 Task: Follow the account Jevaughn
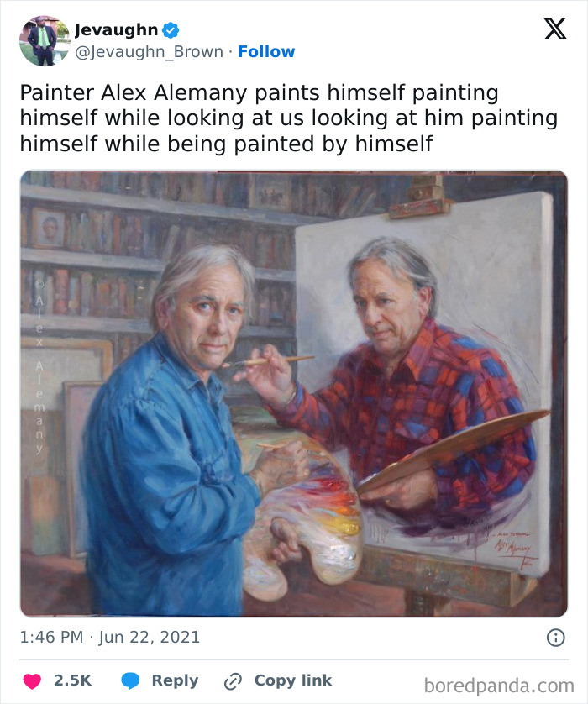tap(265, 52)
